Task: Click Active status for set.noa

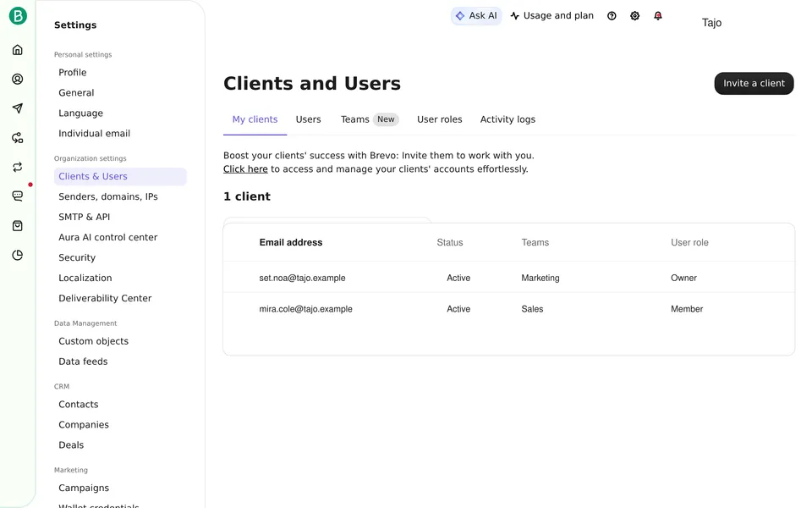Action: point(458,278)
